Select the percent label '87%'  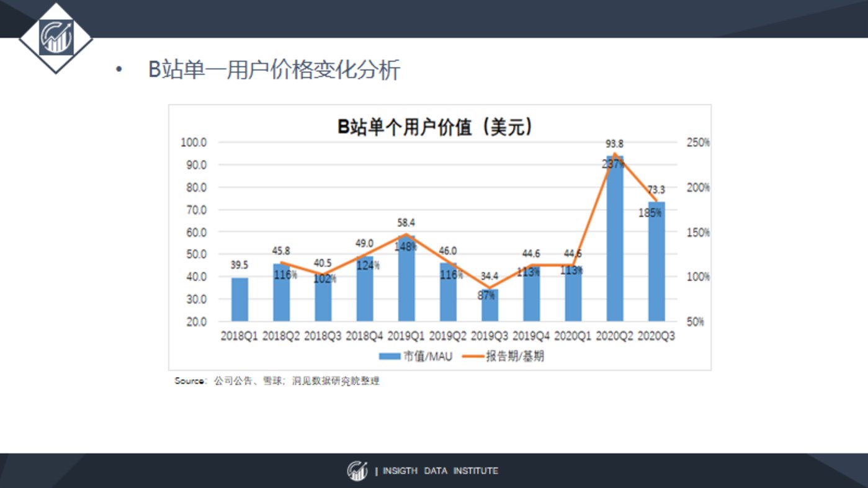pos(486,296)
